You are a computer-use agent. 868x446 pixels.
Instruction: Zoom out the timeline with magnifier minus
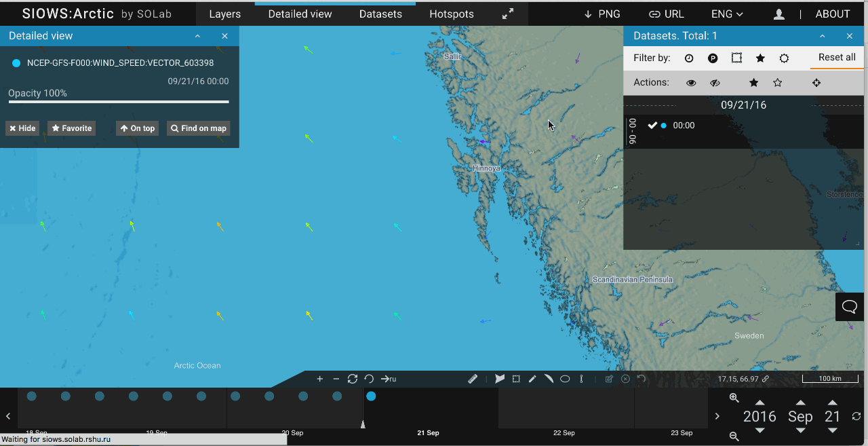point(734,436)
